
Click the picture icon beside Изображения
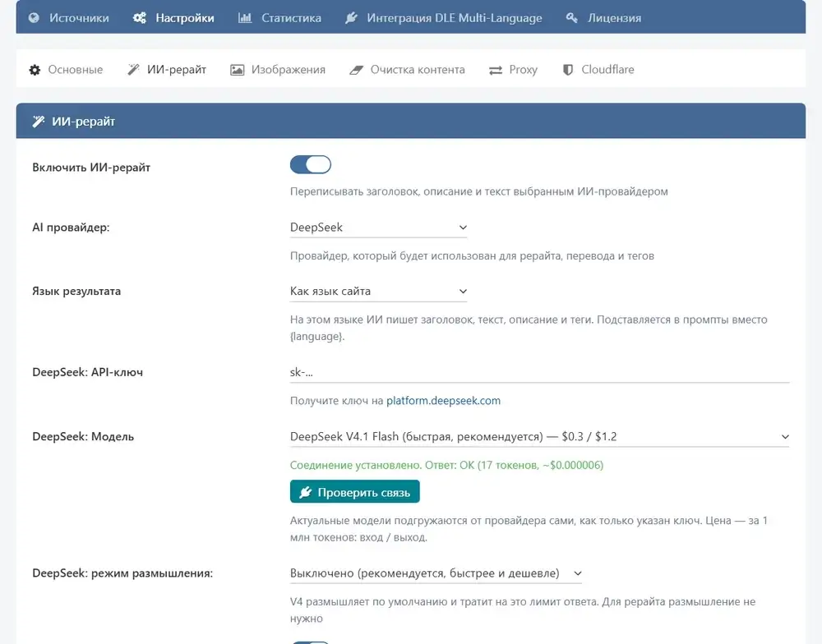coord(237,70)
